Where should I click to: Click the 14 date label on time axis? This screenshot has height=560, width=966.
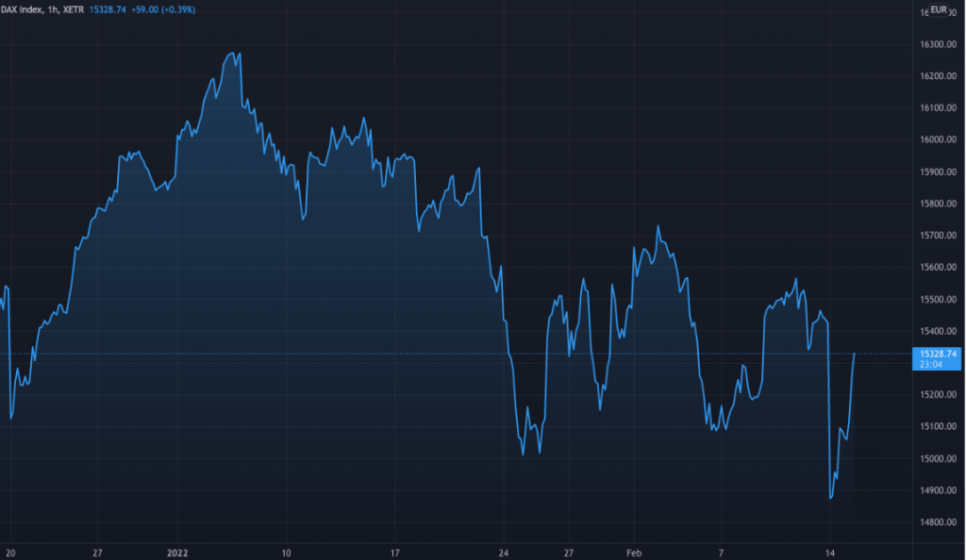[x=830, y=552]
